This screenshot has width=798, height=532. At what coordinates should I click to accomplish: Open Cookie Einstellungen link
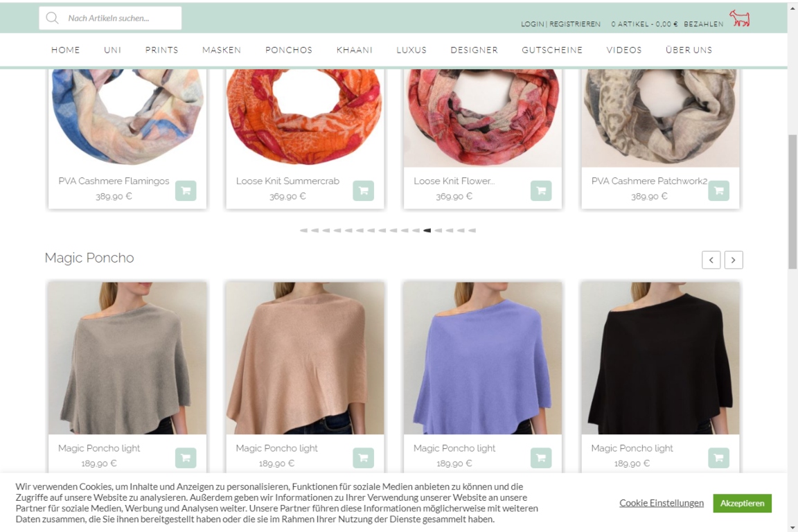(662, 503)
